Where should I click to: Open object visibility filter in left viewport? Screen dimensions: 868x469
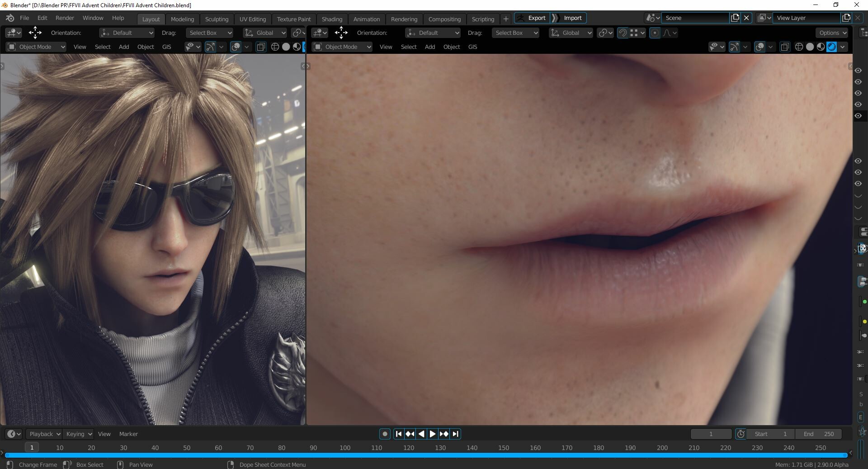[193, 47]
